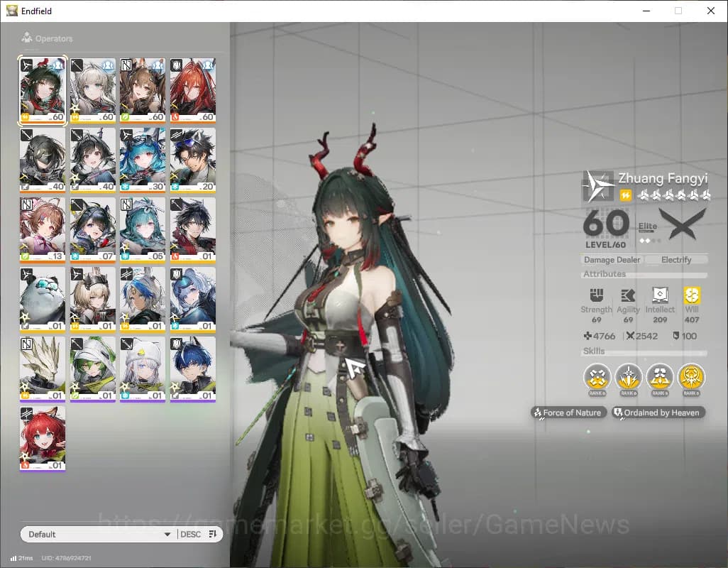
Task: Click the LEVEL/60 text
Action: (x=605, y=245)
